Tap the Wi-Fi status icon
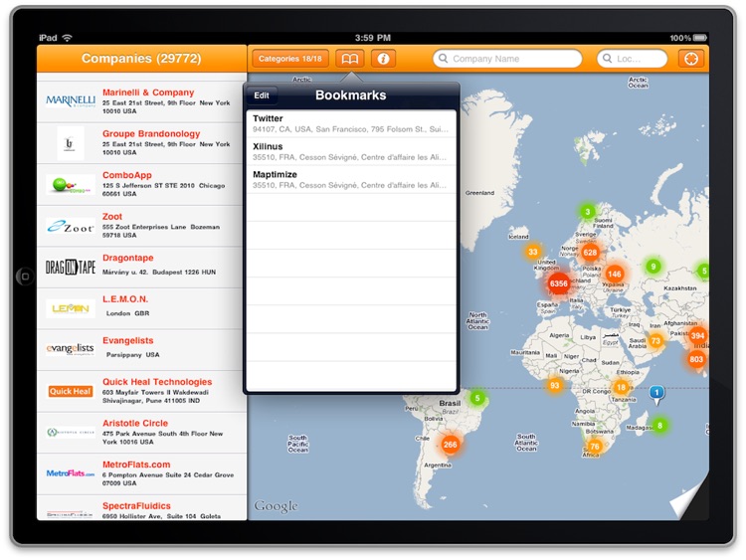Screen dimensions: 746x560 (67, 38)
